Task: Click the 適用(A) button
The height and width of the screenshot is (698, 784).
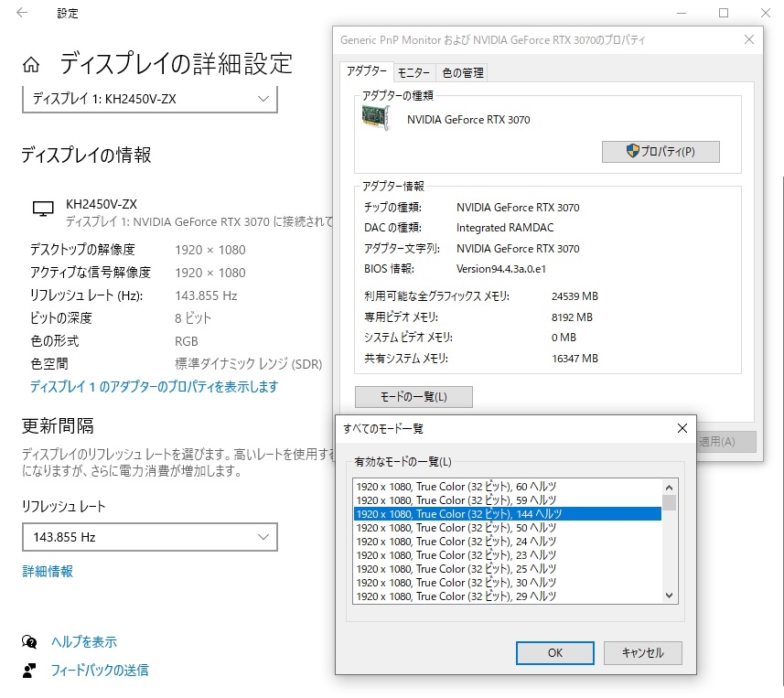Action: tap(725, 442)
